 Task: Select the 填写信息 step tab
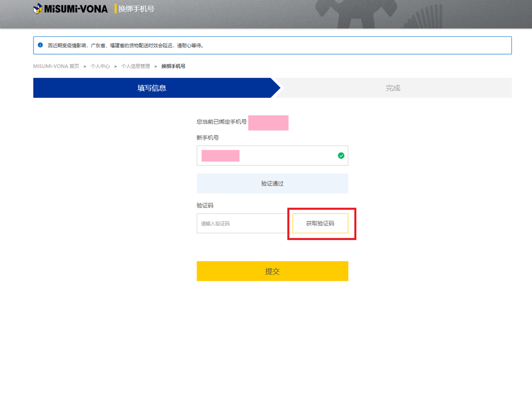[152, 88]
